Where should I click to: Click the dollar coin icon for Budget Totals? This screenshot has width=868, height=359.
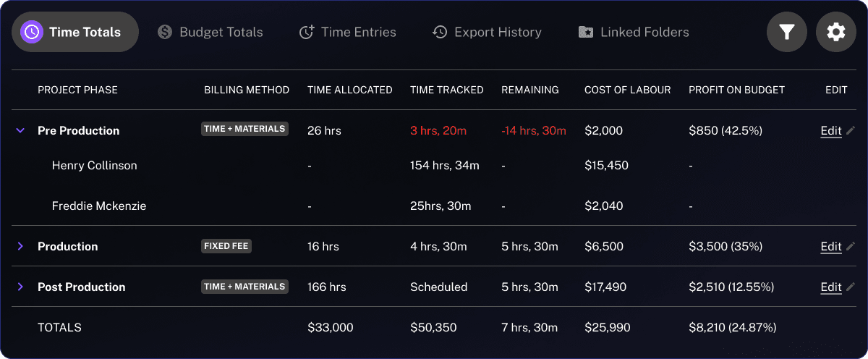(x=165, y=32)
